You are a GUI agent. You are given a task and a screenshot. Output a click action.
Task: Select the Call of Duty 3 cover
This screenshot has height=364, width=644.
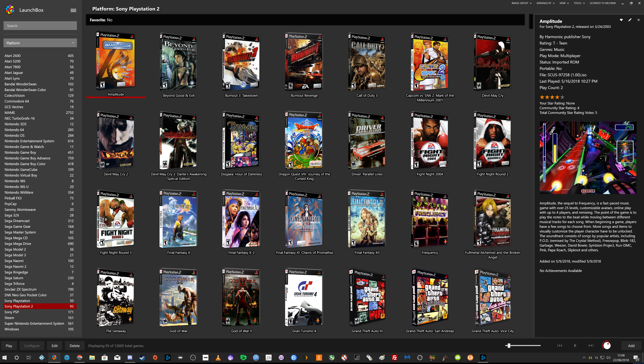[x=367, y=62]
